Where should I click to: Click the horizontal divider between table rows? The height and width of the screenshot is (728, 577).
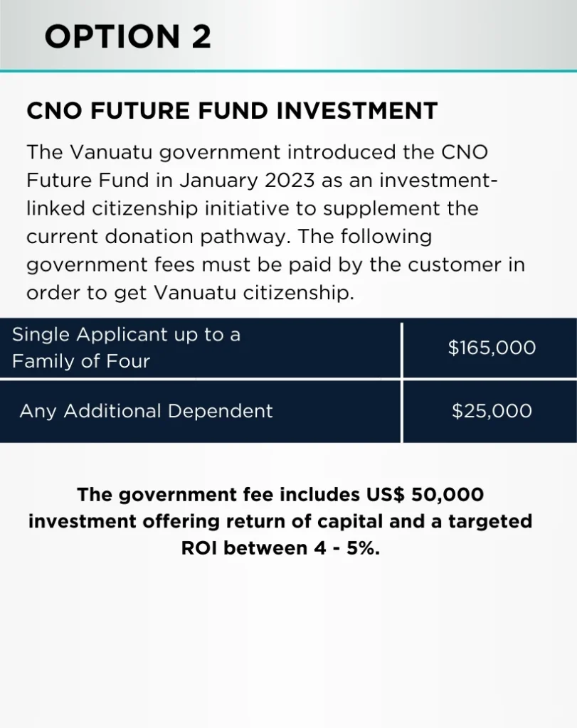[289, 380]
